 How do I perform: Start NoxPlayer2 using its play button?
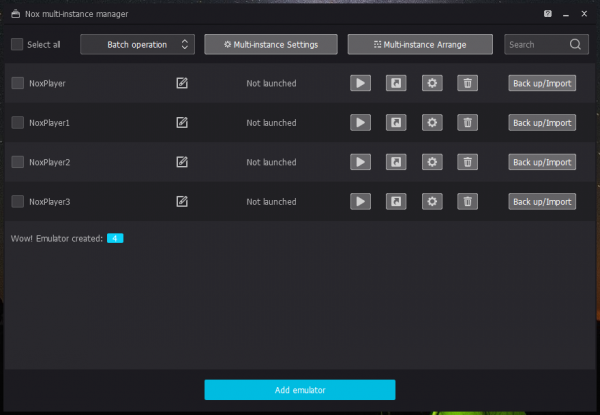[360, 162]
